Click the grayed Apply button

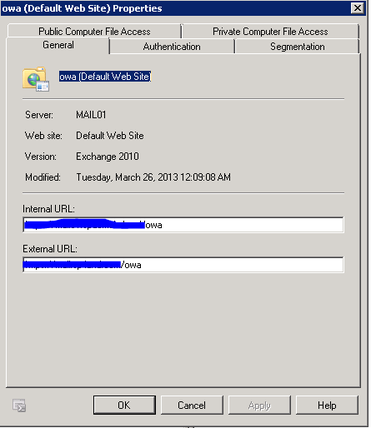point(259,405)
